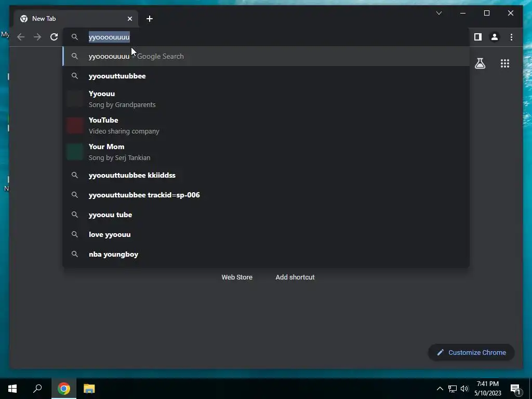Click the address bar with yyoooouuuu text
Screen dimensions: 532x399
267,37
